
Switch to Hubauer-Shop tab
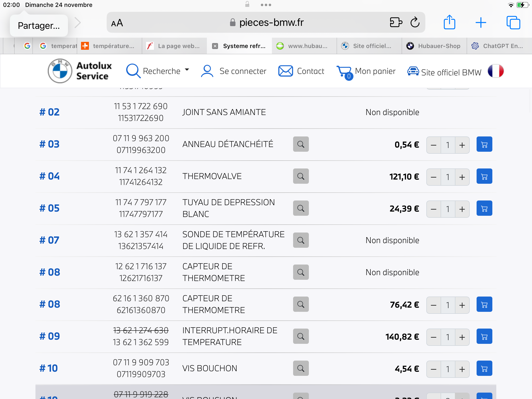pos(434,46)
